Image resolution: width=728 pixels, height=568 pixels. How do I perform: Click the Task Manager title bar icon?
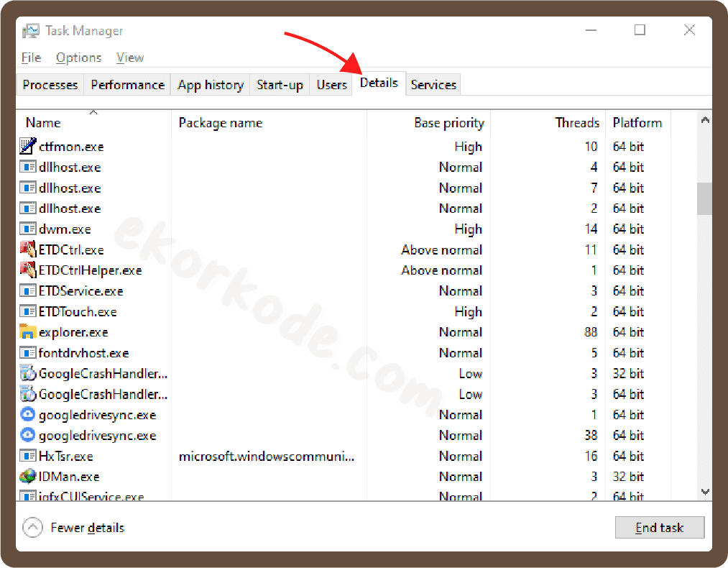tap(31, 31)
